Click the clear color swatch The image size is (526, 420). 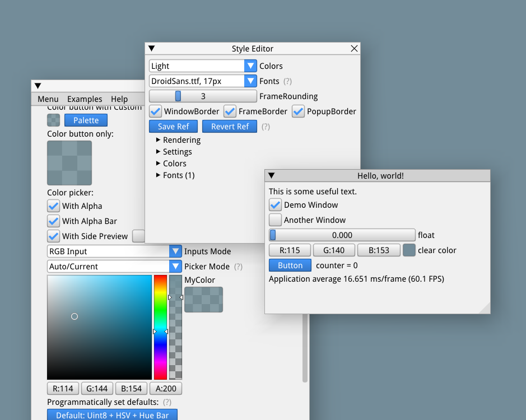(x=408, y=250)
